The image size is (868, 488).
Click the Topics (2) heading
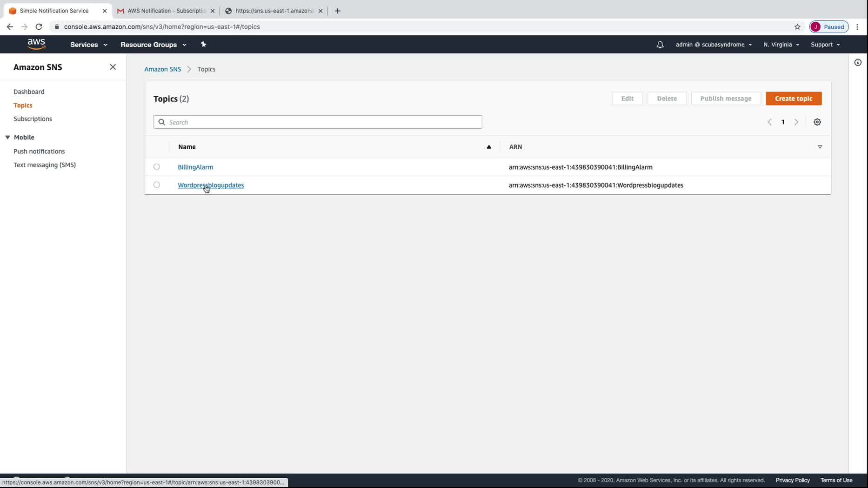[171, 99]
